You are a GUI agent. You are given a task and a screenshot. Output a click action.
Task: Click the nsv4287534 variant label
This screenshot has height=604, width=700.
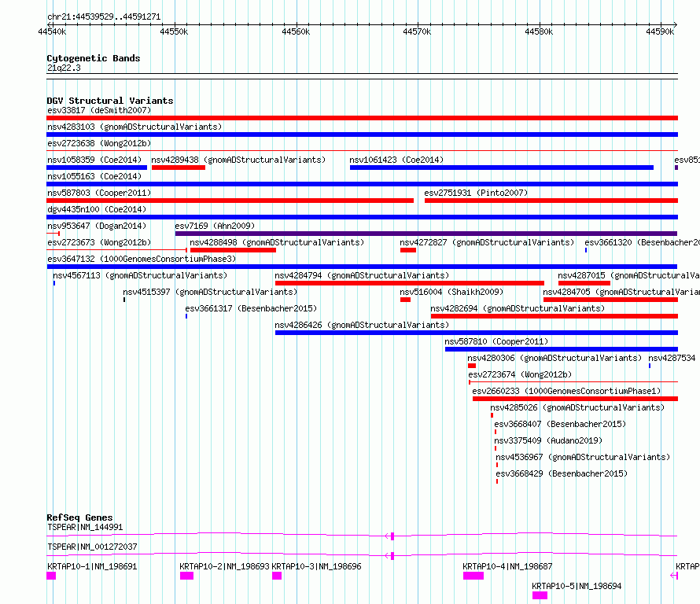pyautogui.click(x=672, y=358)
